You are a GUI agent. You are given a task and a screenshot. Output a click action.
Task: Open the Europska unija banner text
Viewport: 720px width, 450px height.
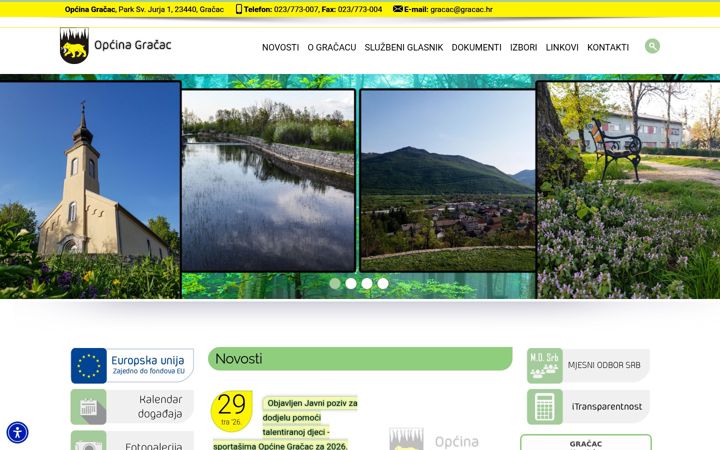tap(148, 365)
